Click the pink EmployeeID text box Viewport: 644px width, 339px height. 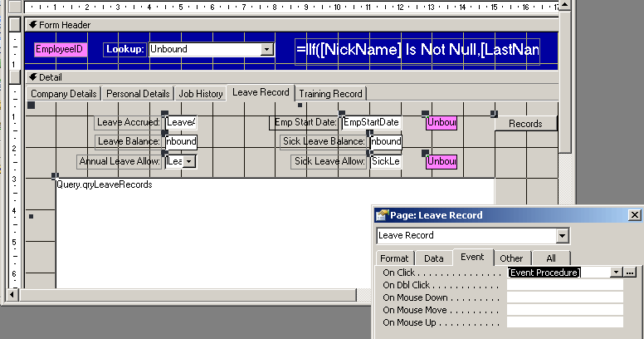[x=61, y=49]
